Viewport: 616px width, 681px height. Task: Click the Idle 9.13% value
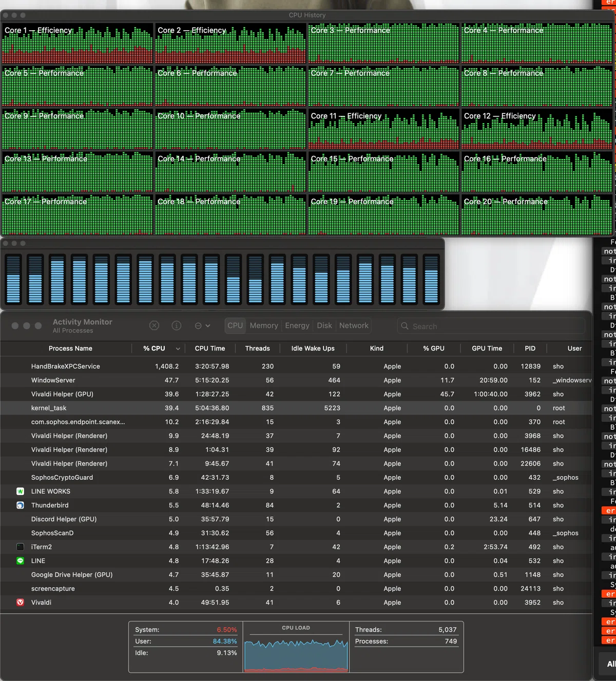(x=227, y=653)
